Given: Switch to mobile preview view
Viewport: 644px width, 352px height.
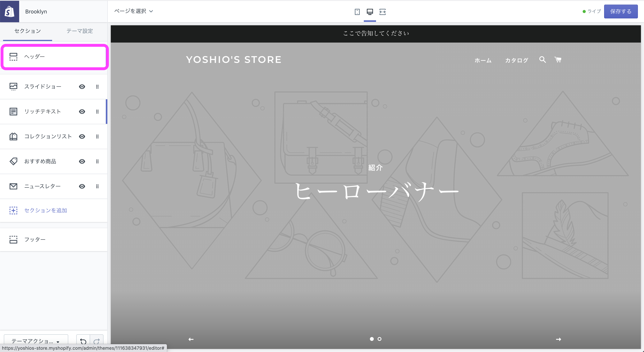Looking at the screenshot, I should [357, 12].
